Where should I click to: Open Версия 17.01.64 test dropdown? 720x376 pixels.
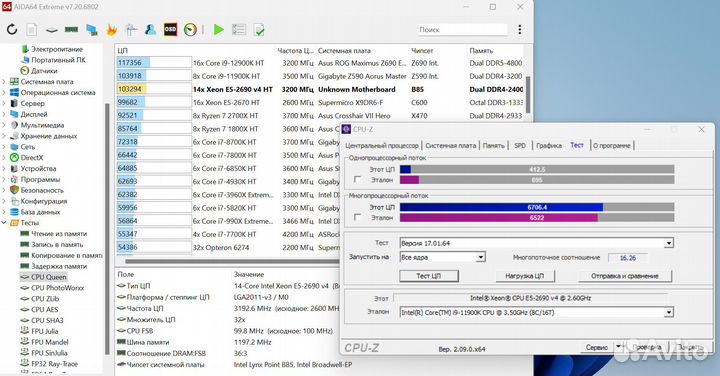click(x=669, y=243)
